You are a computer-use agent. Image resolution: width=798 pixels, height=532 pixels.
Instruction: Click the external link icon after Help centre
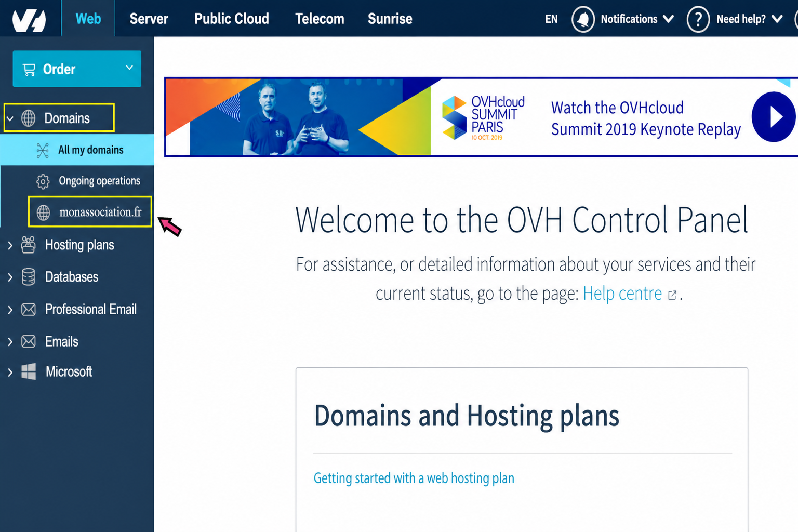(x=672, y=295)
